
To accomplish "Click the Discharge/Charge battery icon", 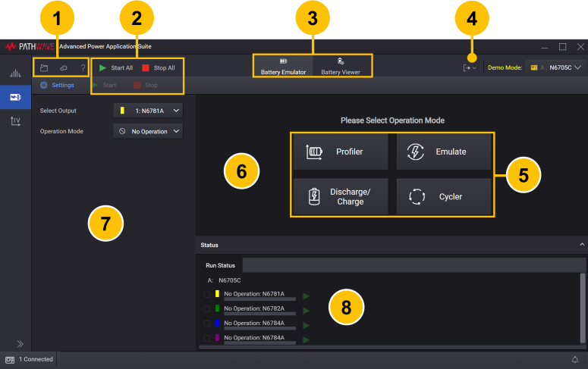I will [314, 197].
